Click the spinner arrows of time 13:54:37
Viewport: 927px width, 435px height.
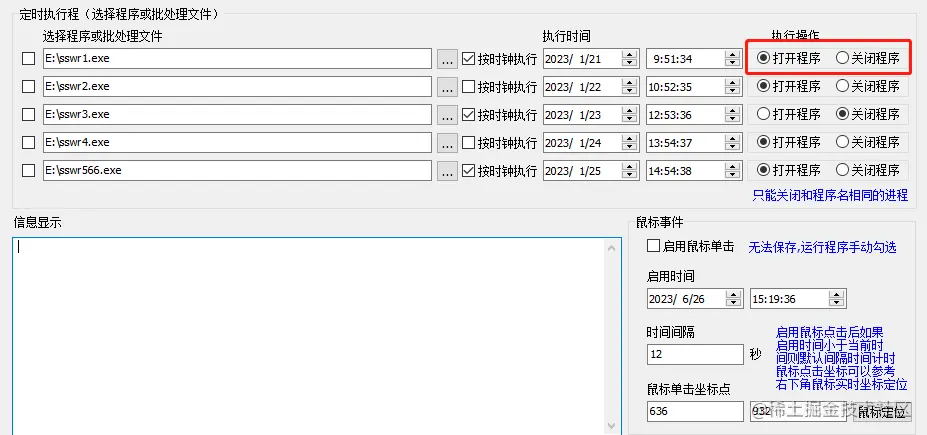[x=733, y=142]
